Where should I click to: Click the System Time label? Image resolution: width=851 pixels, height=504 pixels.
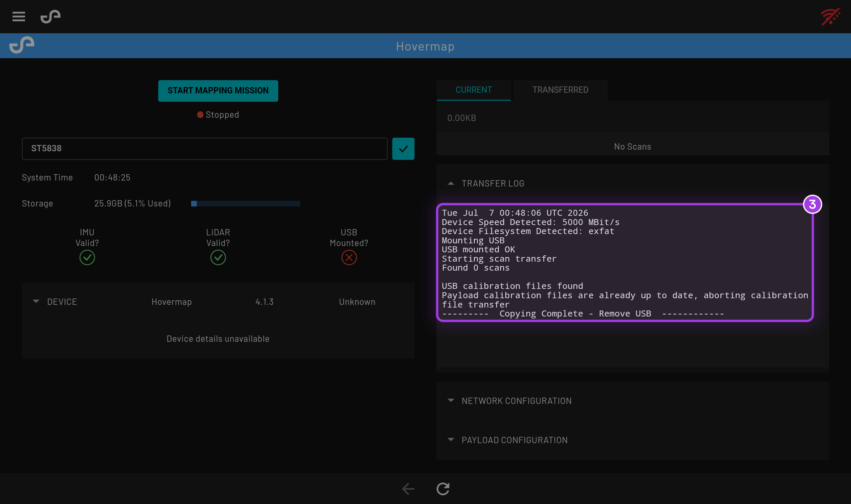(47, 178)
